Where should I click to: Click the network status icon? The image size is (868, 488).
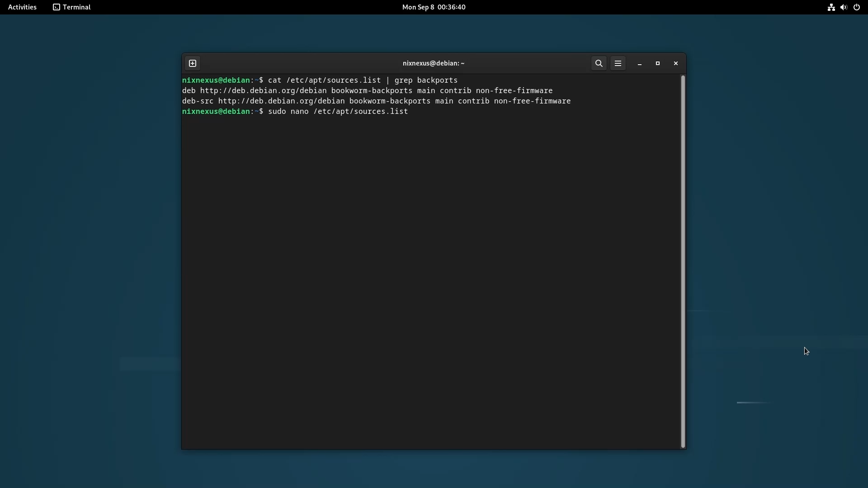[x=831, y=7]
